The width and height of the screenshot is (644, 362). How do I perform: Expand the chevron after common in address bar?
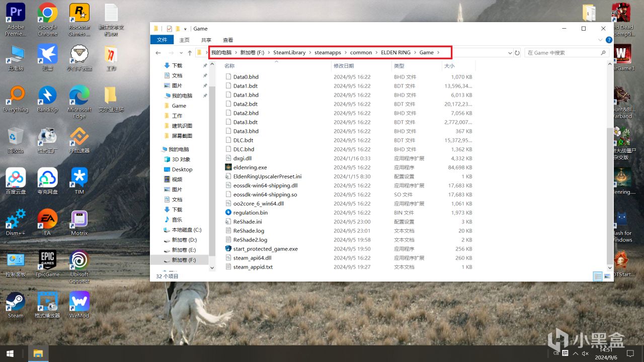pos(376,53)
